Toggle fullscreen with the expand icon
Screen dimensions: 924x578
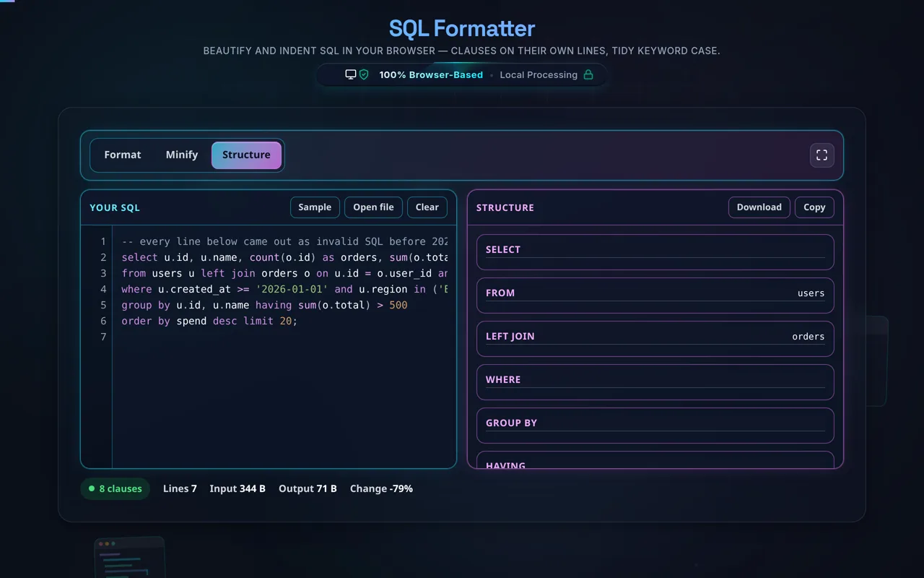822,155
